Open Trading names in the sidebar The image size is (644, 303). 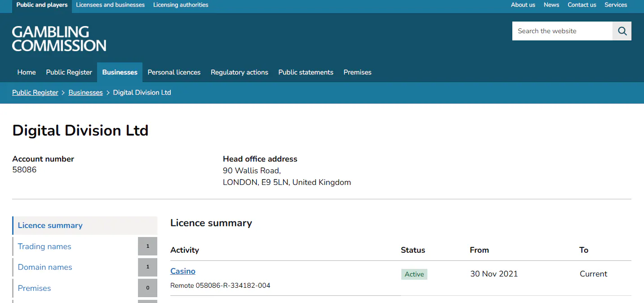pyautogui.click(x=44, y=246)
